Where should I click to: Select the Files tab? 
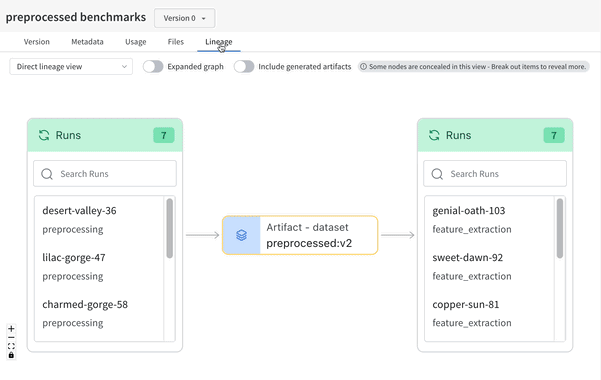[176, 42]
